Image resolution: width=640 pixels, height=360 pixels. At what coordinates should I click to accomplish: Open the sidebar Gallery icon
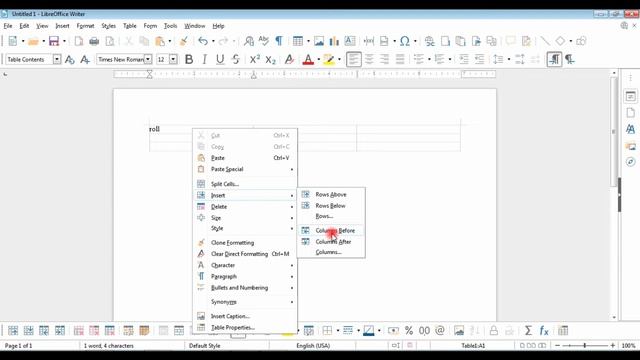pos(630,146)
